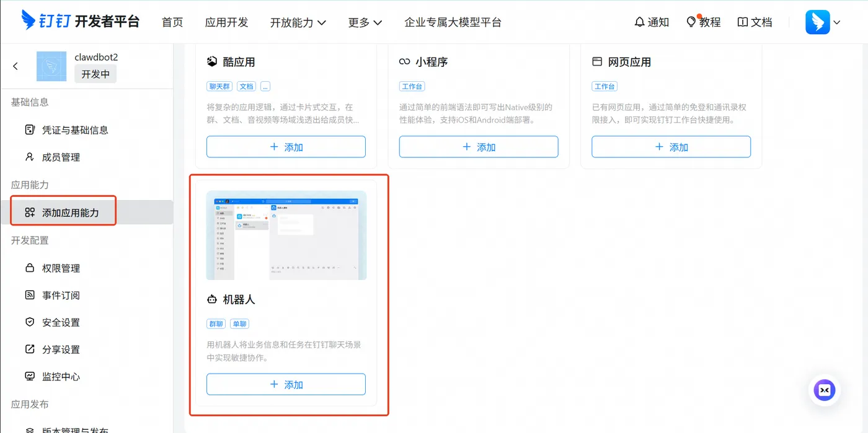
Task: Add the 机器人 capability
Action: tap(286, 384)
